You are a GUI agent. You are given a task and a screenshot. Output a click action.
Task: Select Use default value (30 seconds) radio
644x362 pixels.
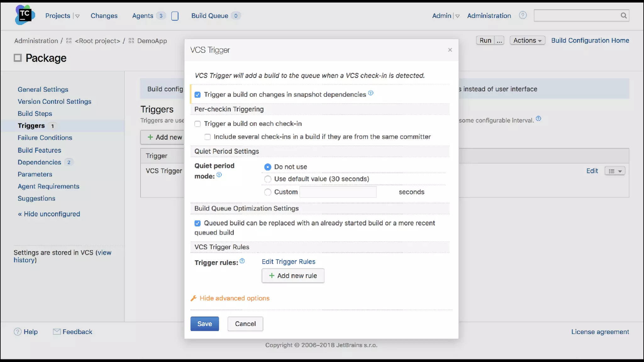pos(268,179)
